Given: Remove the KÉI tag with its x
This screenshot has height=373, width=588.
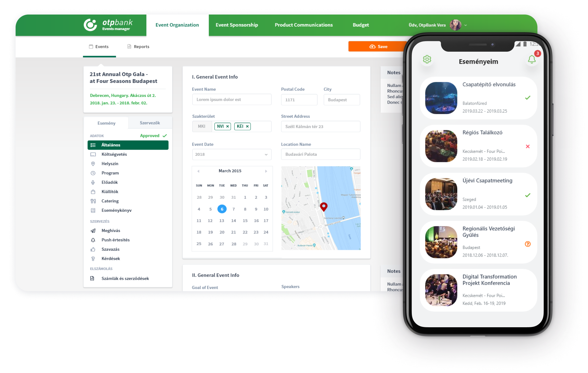Looking at the screenshot, I should pos(247,126).
